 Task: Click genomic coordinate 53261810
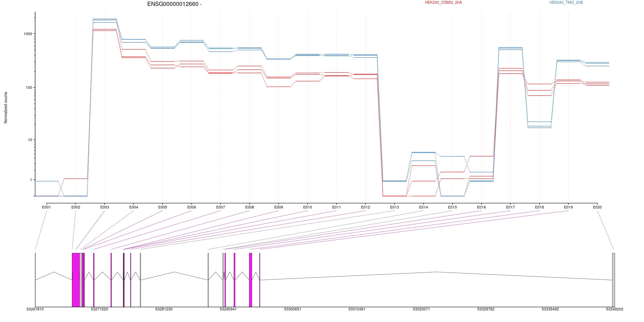pos(35,309)
